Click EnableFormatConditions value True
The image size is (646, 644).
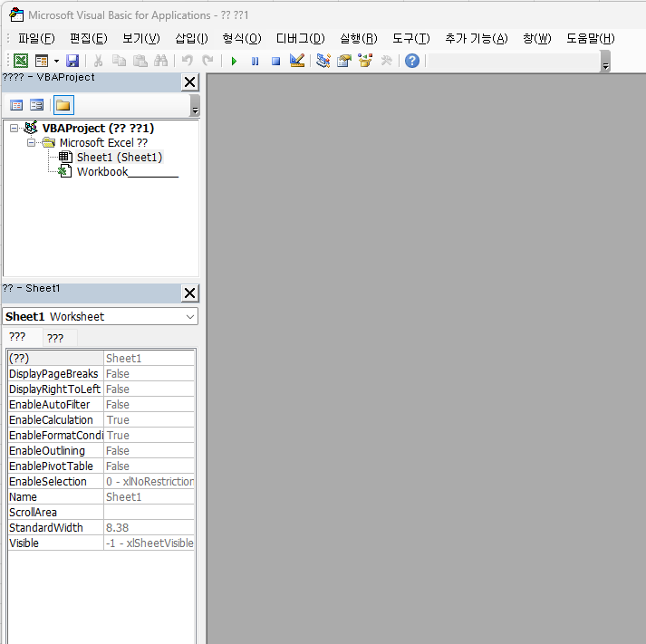coord(149,436)
